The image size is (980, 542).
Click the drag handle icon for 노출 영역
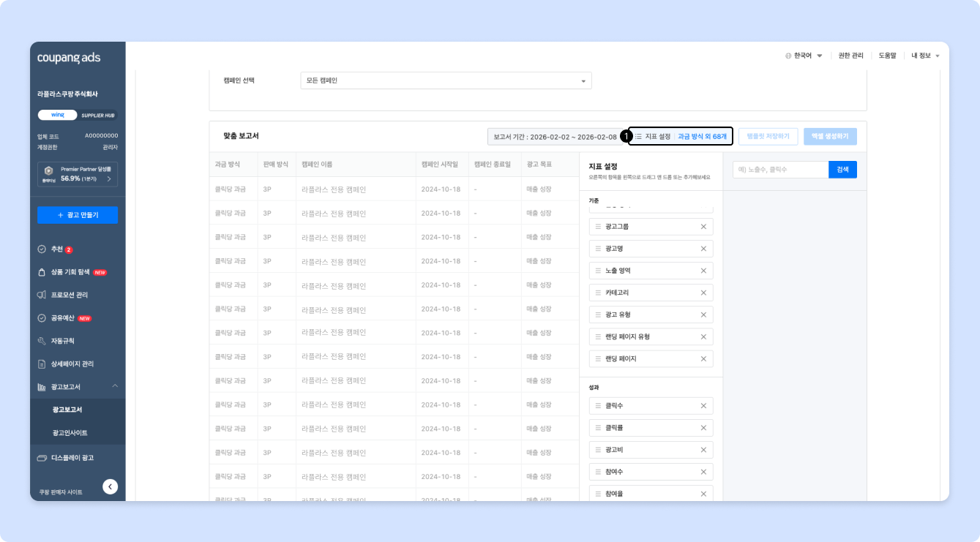pos(598,271)
